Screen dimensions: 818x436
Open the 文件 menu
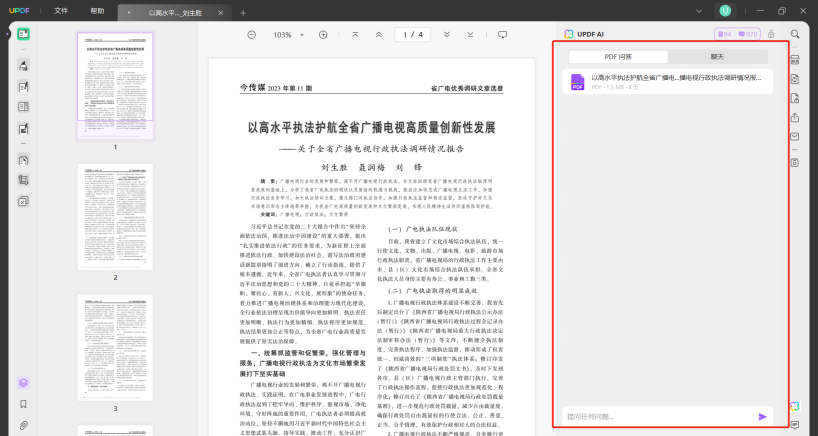61,11
